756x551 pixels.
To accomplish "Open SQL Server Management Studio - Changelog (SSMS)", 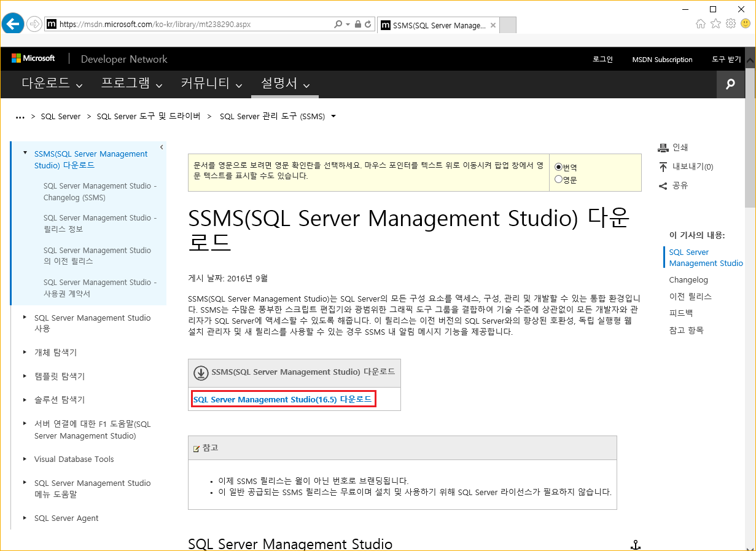I will point(100,192).
